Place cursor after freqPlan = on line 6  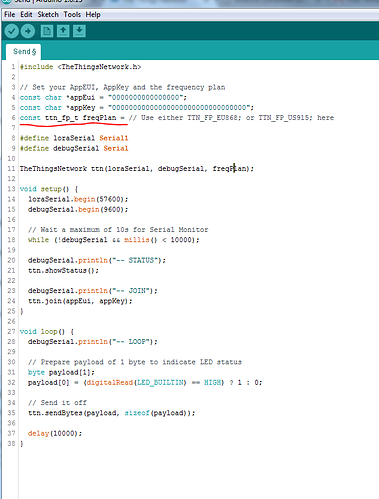pyautogui.click(x=126, y=118)
